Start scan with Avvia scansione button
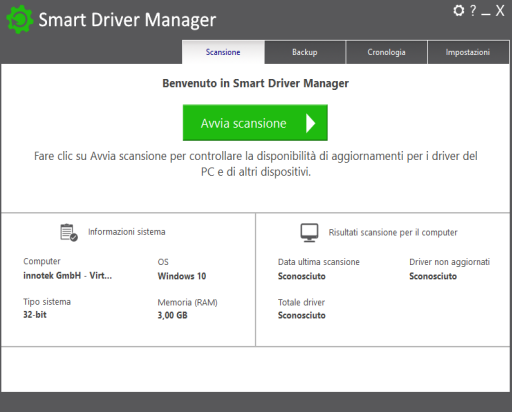512x412 pixels. point(255,123)
